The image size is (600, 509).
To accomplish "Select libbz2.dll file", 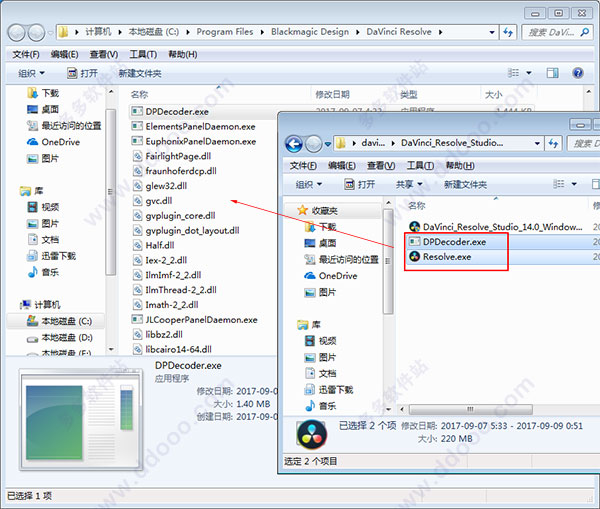I will pyautogui.click(x=158, y=334).
